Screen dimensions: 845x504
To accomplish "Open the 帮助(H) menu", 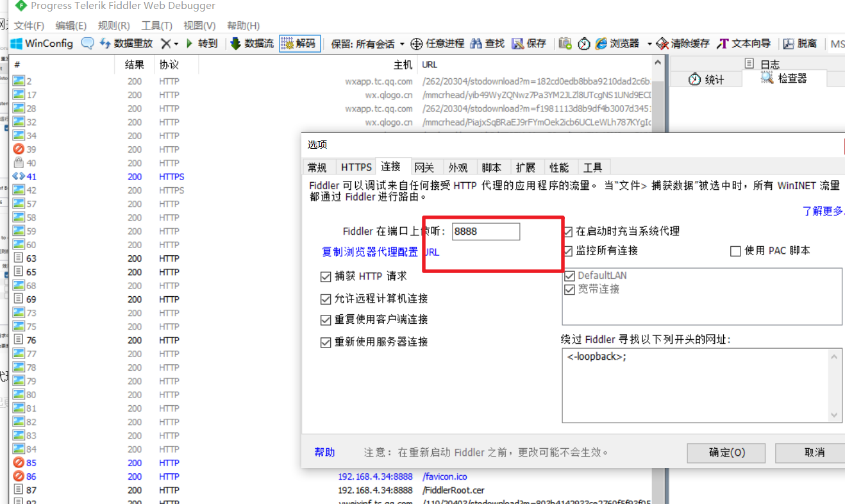I will 243,26.
